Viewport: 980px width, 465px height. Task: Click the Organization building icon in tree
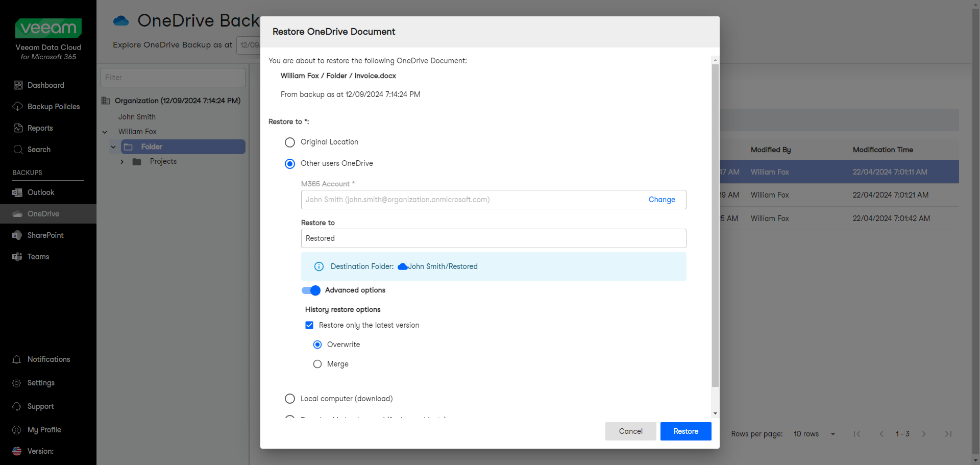coord(106,101)
